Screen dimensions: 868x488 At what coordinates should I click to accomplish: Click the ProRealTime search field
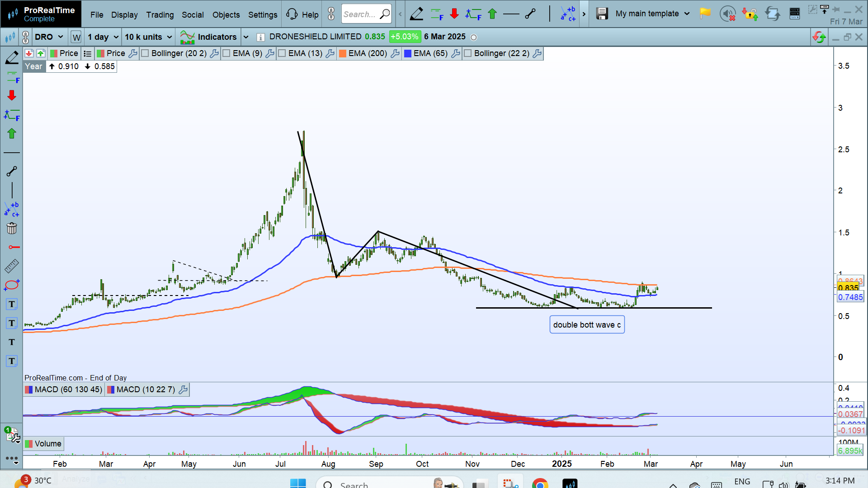(x=366, y=14)
